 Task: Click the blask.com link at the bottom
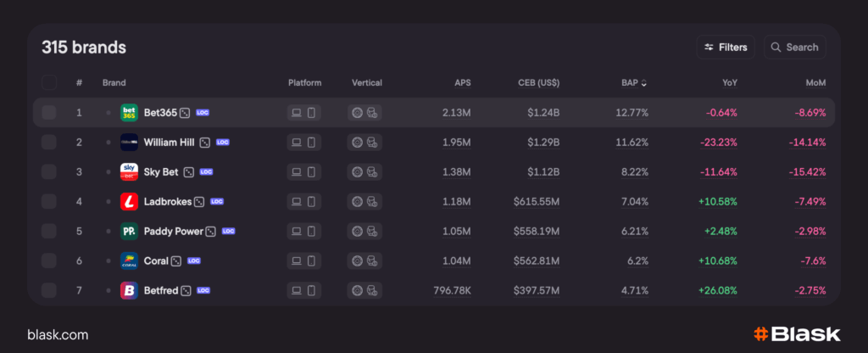coord(58,334)
